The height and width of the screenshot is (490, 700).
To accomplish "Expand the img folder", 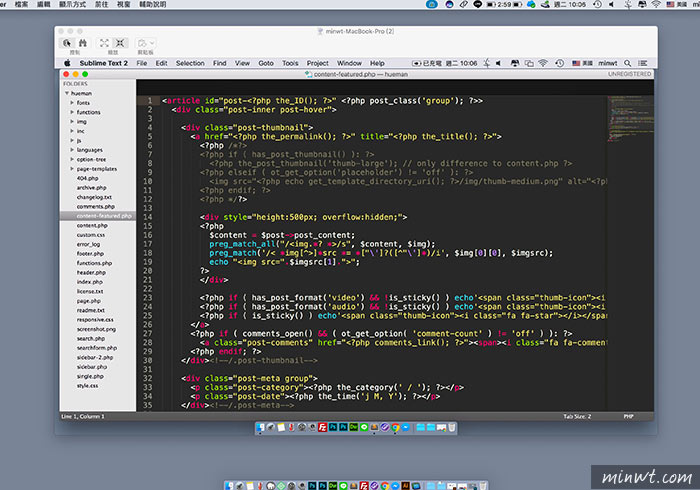I will (72, 121).
